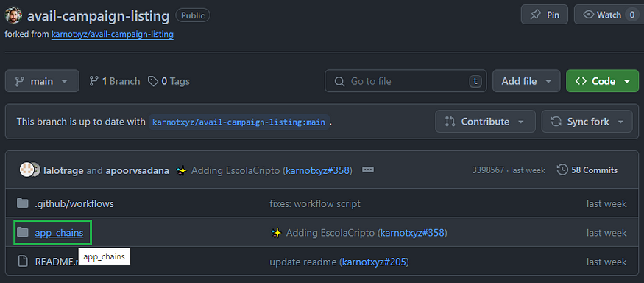Pin this repository
644x283 pixels.
pyautogui.click(x=544, y=15)
